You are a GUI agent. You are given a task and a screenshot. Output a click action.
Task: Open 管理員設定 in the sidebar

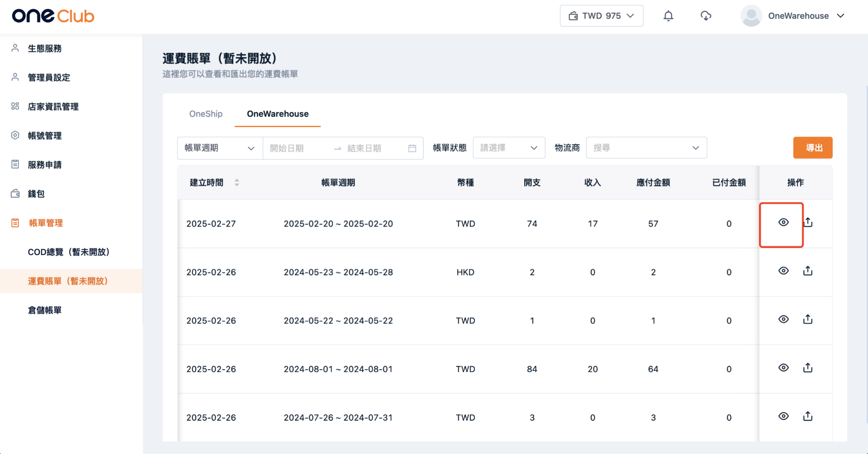(x=49, y=77)
